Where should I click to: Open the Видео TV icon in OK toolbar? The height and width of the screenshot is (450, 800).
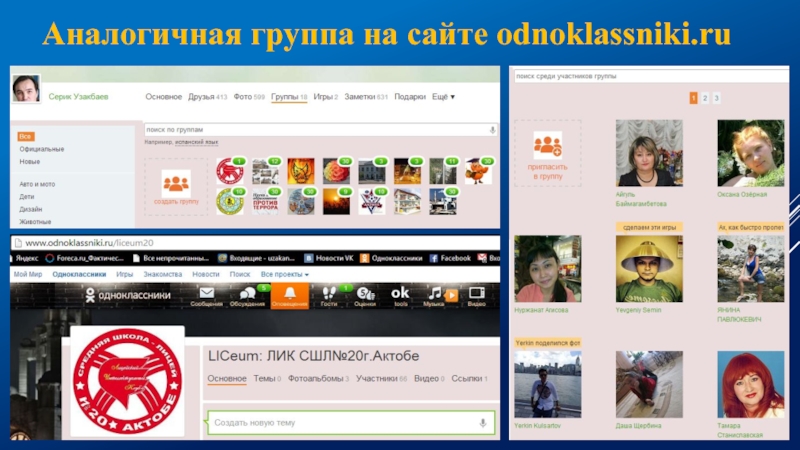477,293
